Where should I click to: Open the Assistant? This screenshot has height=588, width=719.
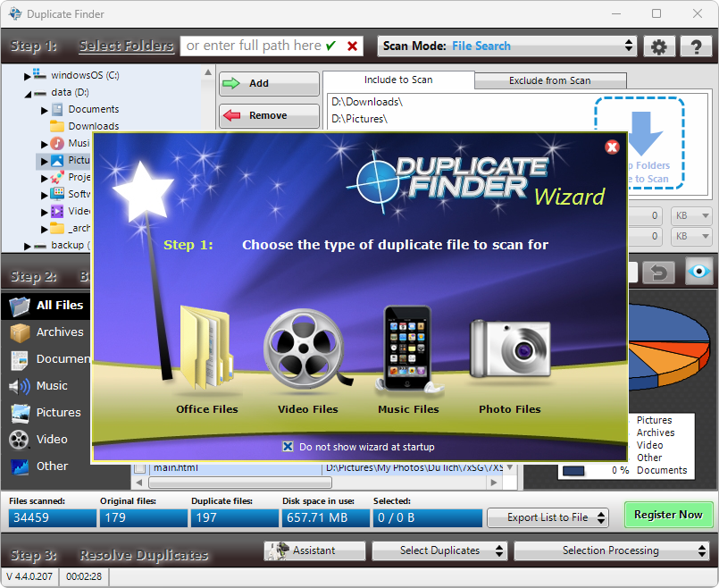click(314, 550)
